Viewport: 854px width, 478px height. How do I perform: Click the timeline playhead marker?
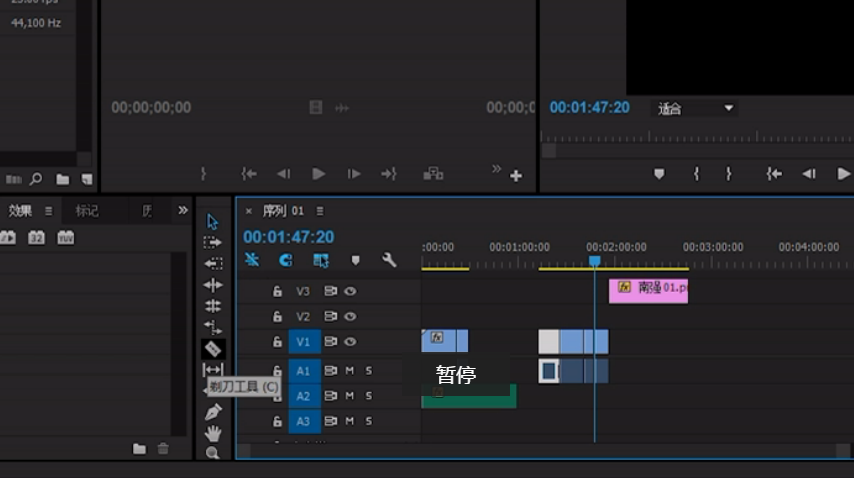pyautogui.click(x=595, y=261)
